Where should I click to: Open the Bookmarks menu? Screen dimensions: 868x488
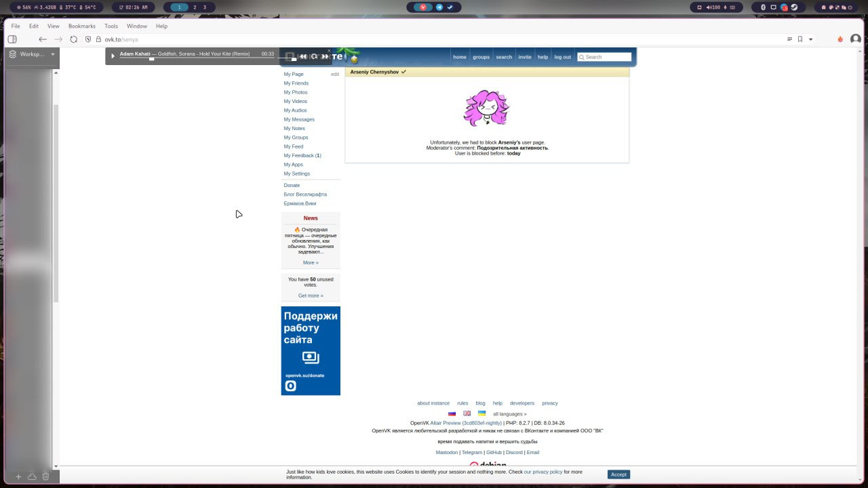(82, 26)
